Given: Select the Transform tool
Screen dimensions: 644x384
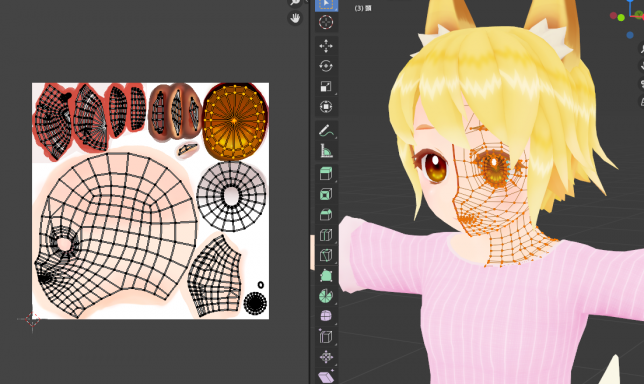Looking at the screenshot, I should (327, 107).
